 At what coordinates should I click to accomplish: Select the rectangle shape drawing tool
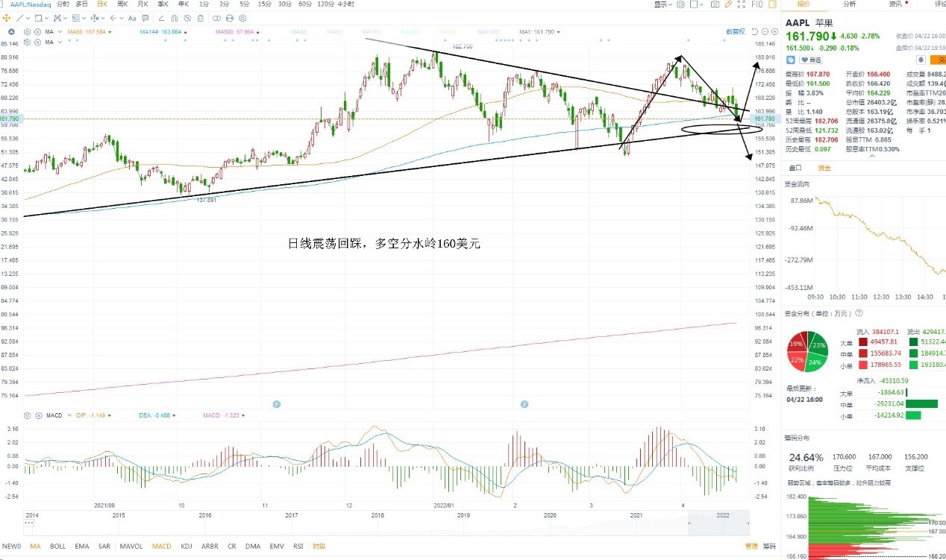coord(39,18)
